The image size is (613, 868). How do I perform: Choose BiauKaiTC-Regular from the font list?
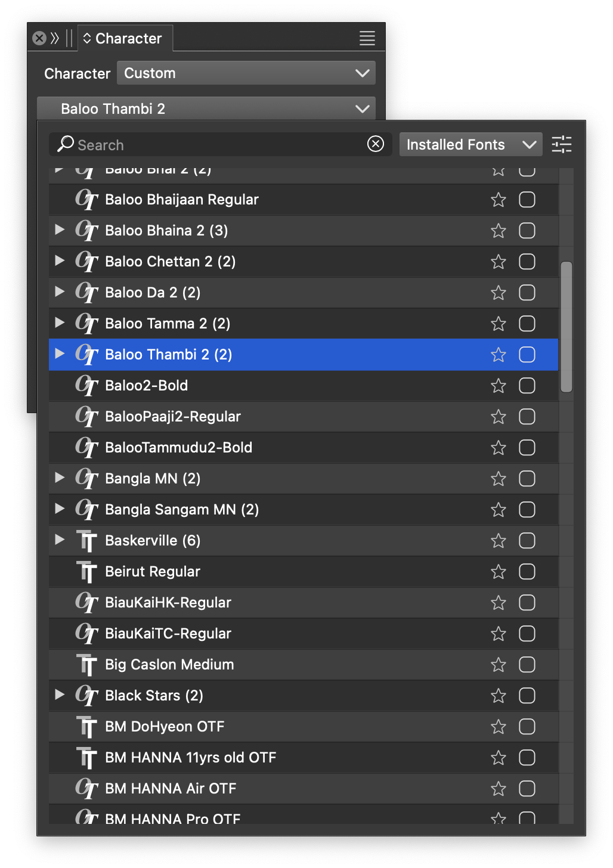168,634
